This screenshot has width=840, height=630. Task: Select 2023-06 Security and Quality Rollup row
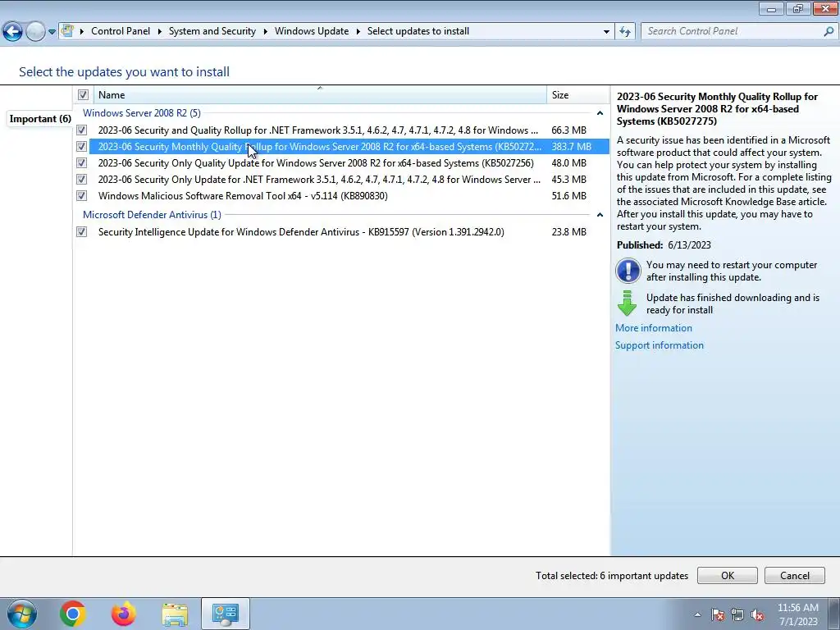pos(349,130)
